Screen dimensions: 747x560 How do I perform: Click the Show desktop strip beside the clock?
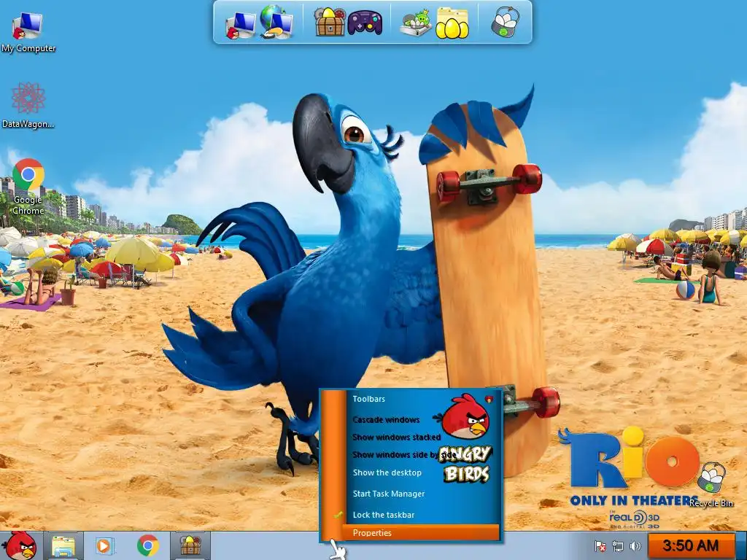tap(741, 545)
